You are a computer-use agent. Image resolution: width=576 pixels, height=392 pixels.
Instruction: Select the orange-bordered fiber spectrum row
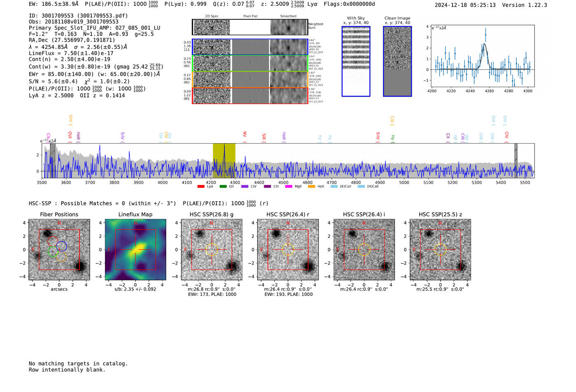pyautogui.click(x=250, y=79)
